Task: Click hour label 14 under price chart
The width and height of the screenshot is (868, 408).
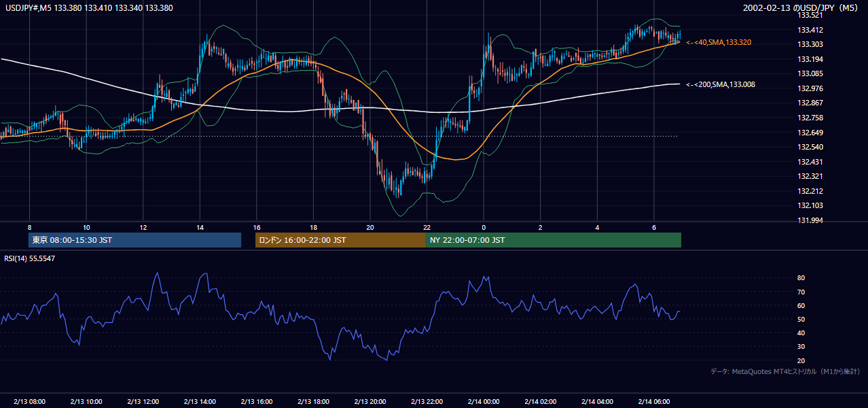Action: (x=200, y=227)
